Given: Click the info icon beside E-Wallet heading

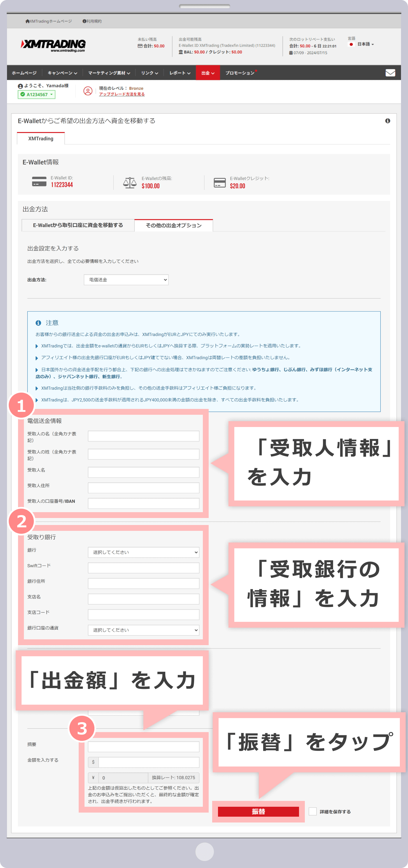Looking at the screenshot, I should click(x=388, y=121).
